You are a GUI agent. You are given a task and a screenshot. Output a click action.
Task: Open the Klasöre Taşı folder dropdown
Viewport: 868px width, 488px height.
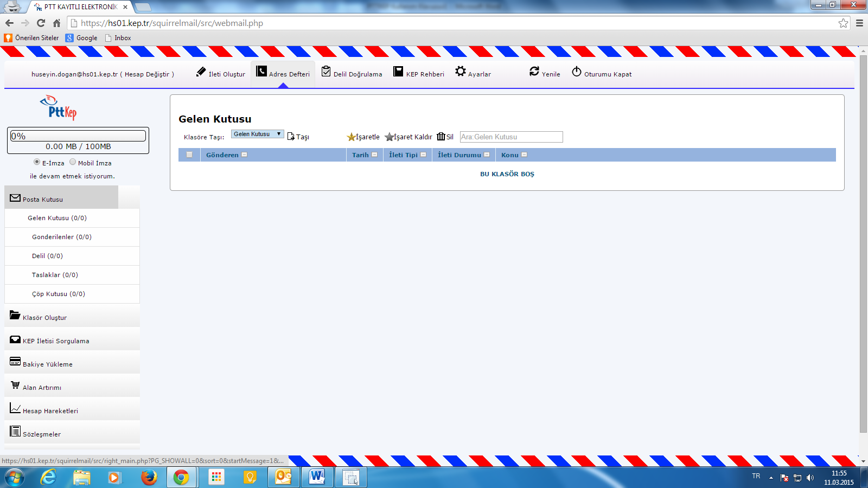(x=258, y=134)
